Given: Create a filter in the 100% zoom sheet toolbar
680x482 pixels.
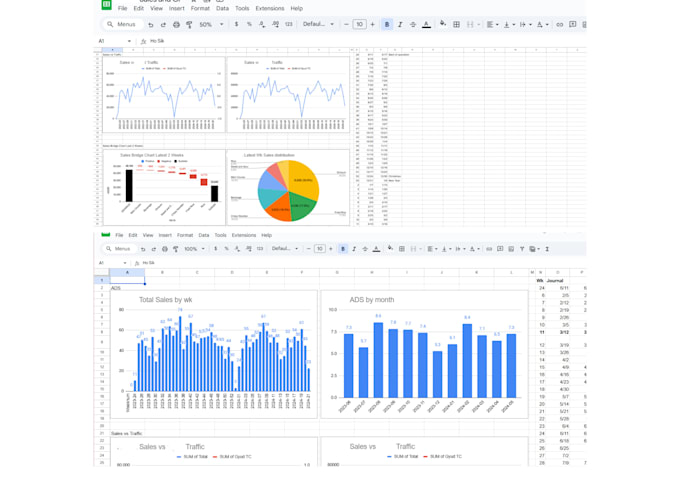Looking at the screenshot, I should coord(522,249).
